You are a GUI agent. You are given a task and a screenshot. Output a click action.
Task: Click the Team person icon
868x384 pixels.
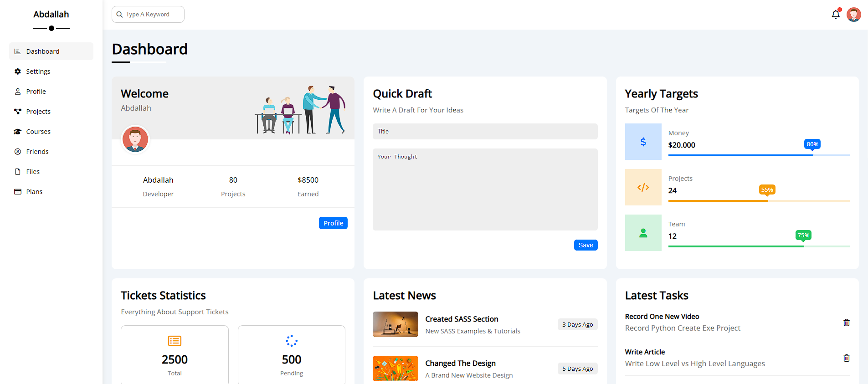pos(643,233)
